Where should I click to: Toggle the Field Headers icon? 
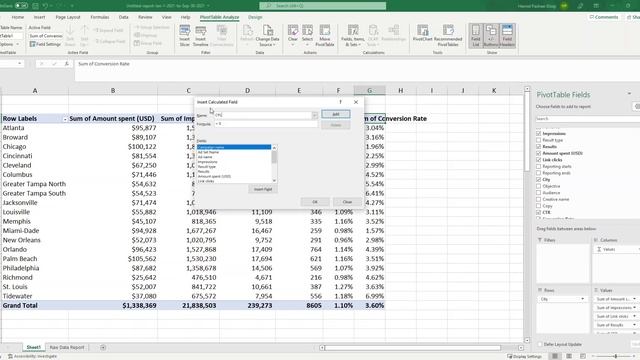[507, 36]
